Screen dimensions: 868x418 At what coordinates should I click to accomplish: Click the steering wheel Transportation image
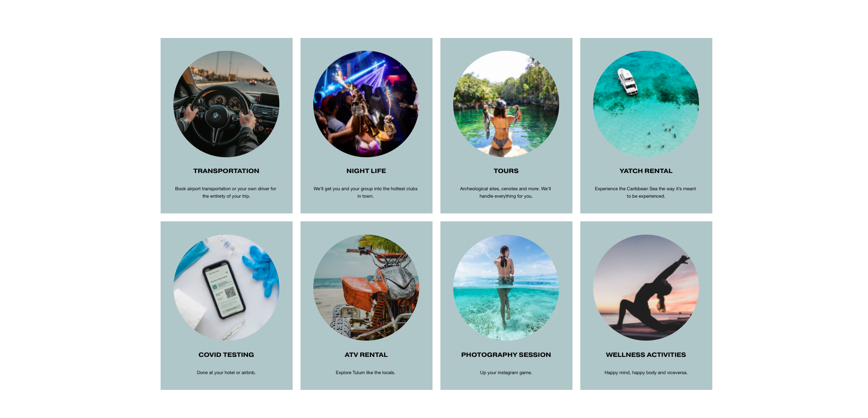[x=226, y=104]
